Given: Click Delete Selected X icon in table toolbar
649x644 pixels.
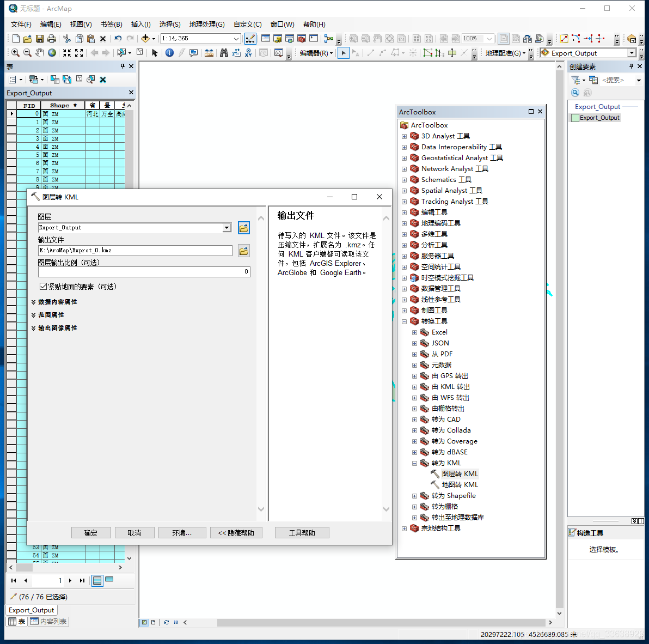Looking at the screenshot, I should tap(103, 79).
